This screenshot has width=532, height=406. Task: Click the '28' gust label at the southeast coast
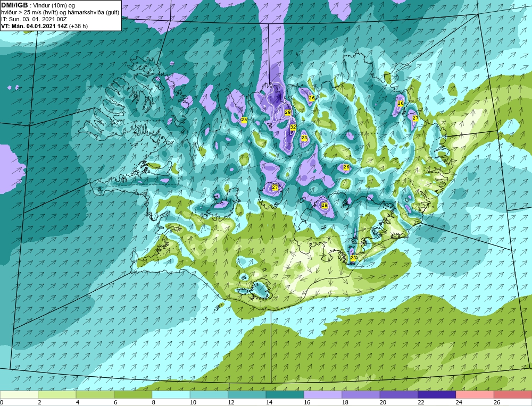pyautogui.click(x=353, y=258)
